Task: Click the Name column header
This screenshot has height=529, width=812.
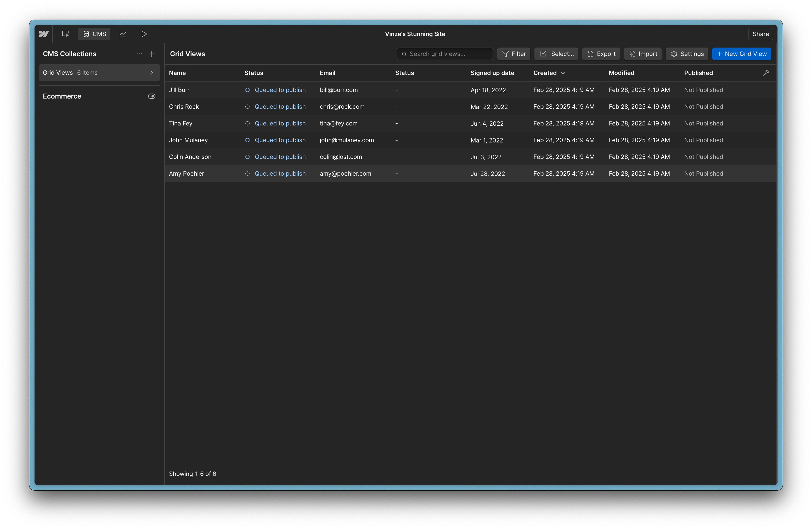Action: 177,73
